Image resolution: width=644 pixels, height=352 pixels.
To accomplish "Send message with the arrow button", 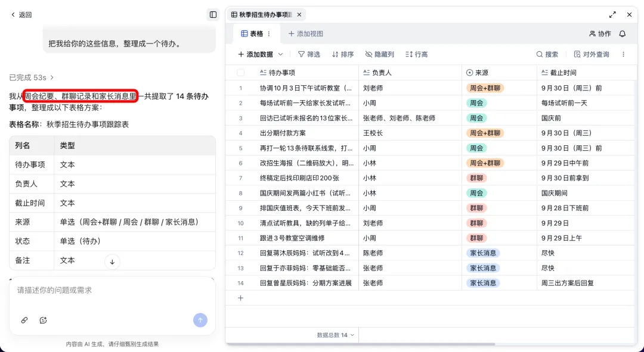I will (200, 320).
